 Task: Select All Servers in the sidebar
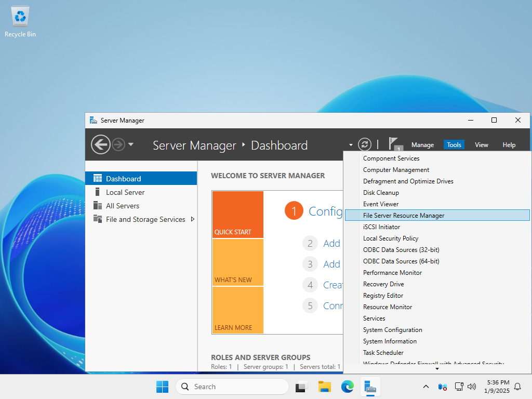141,206
